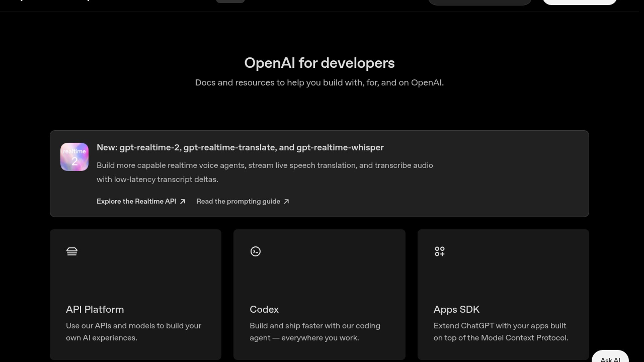Viewport: 644px width, 362px height.
Task: Open the API Platform card title
Action: [x=95, y=309]
